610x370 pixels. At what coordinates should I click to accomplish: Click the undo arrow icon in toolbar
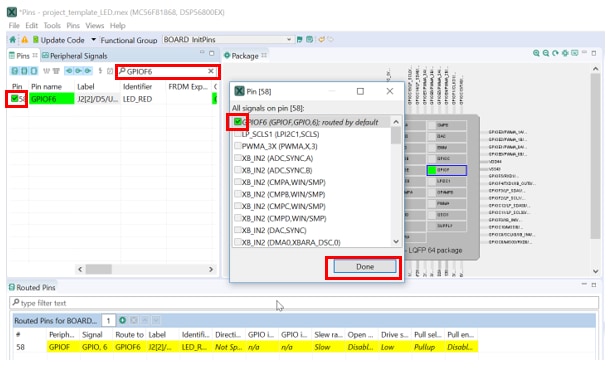click(x=322, y=40)
